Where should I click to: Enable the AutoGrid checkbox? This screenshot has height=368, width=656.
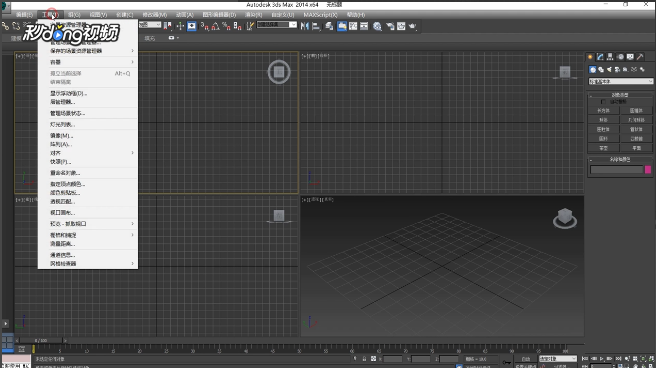point(603,102)
